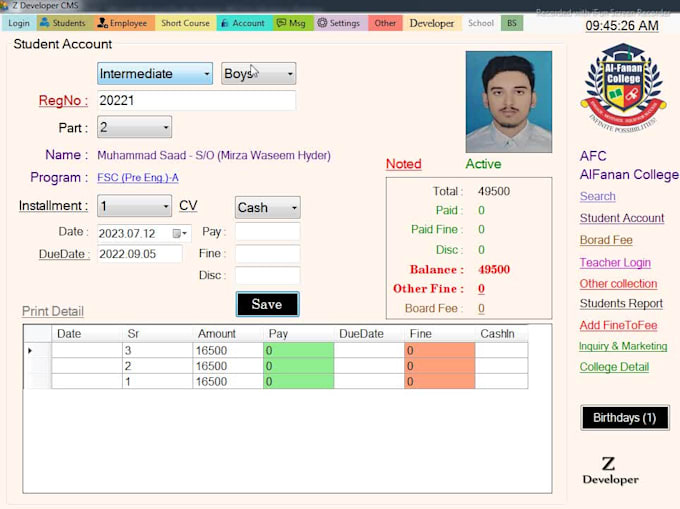Select the row header of installment 3
This screenshot has height=509, width=680.
click(37, 350)
